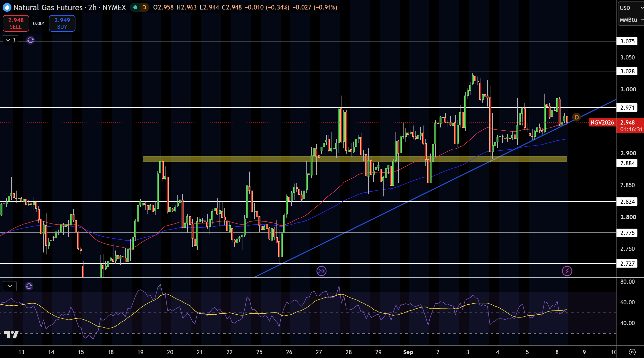Select the yellow support zone rectangle

pyautogui.click(x=355, y=159)
